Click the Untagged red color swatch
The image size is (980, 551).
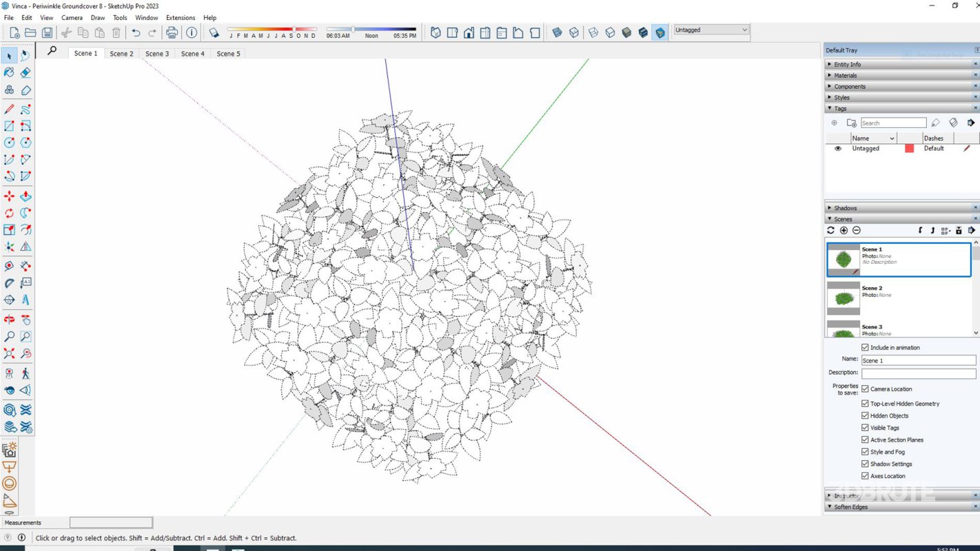coord(909,149)
